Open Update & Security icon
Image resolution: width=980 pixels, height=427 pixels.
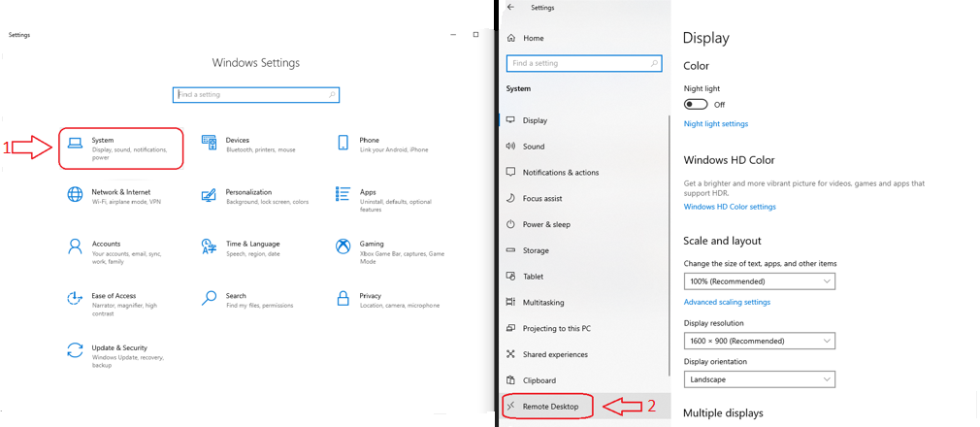point(75,349)
